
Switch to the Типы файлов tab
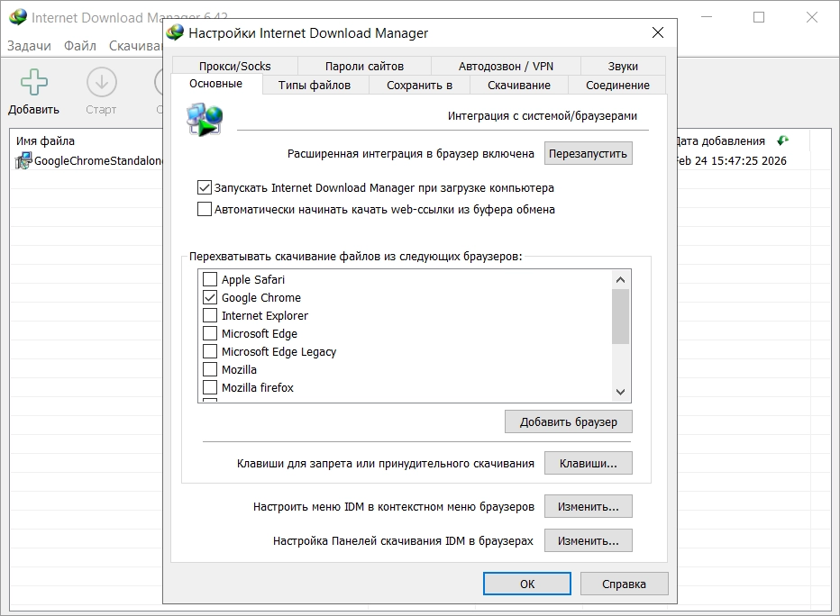click(x=315, y=85)
